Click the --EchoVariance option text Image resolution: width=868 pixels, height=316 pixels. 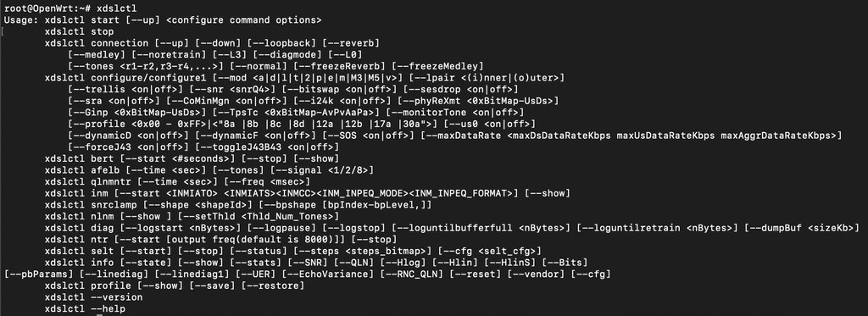coord(332,274)
